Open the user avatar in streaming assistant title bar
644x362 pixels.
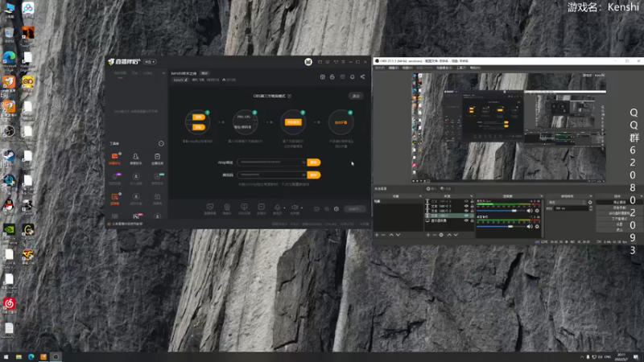(x=308, y=62)
